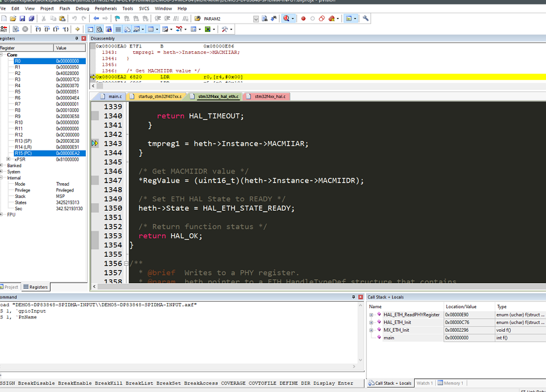Start/stop the debug session using the magnifier icon
Screen dimensions: 546x392
tap(286, 19)
